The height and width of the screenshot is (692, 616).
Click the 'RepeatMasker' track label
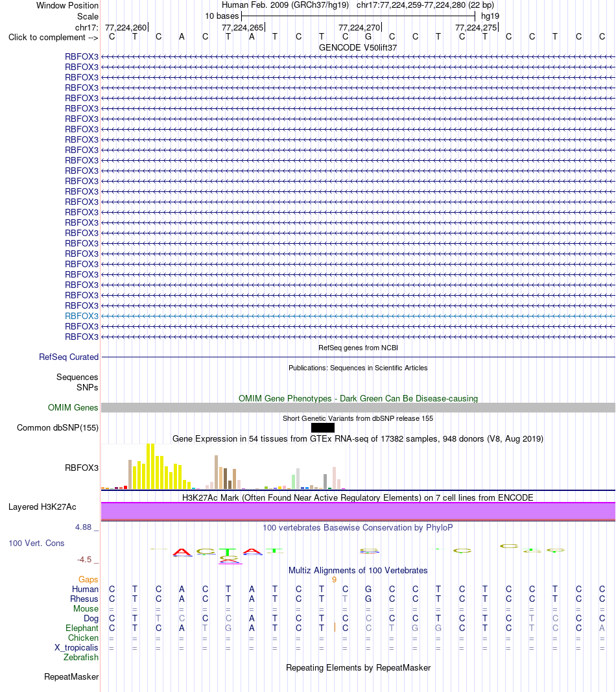pos(71,676)
